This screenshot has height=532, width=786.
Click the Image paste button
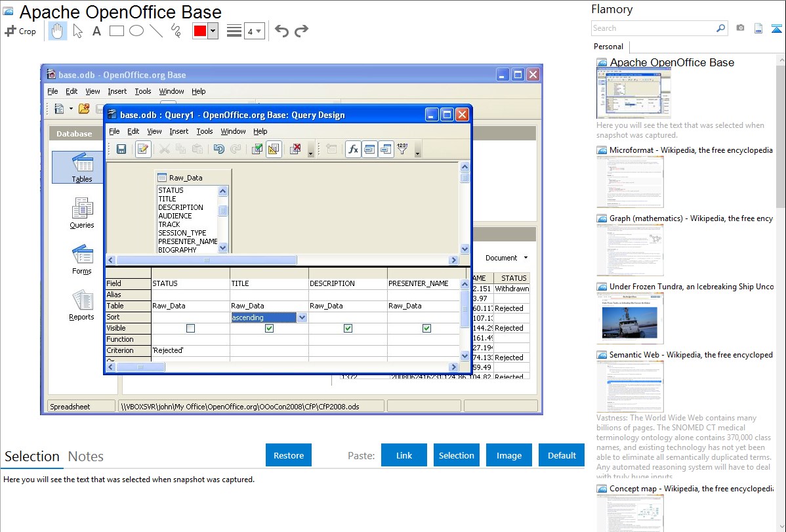click(508, 455)
